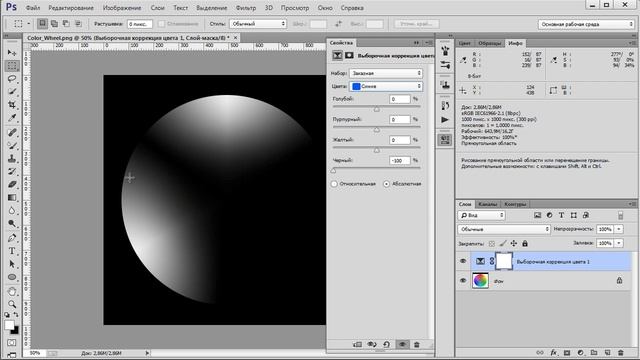
Task: Swap foreground and background colors
Action: (x=16, y=315)
